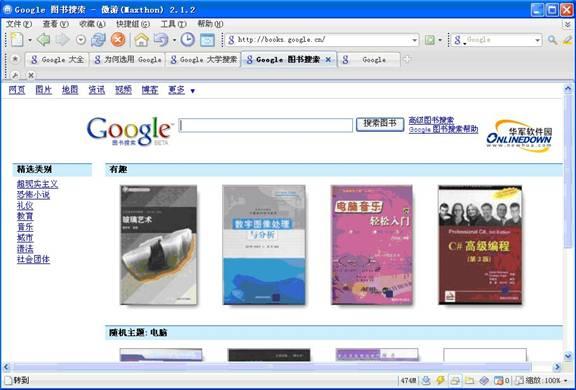This screenshot has height=390, width=576.
Task: Switch to the last Google tab
Action: click(368, 59)
